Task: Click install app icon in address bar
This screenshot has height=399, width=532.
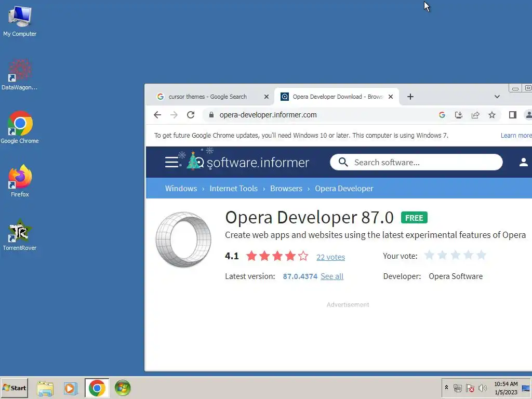Action: pos(459,115)
